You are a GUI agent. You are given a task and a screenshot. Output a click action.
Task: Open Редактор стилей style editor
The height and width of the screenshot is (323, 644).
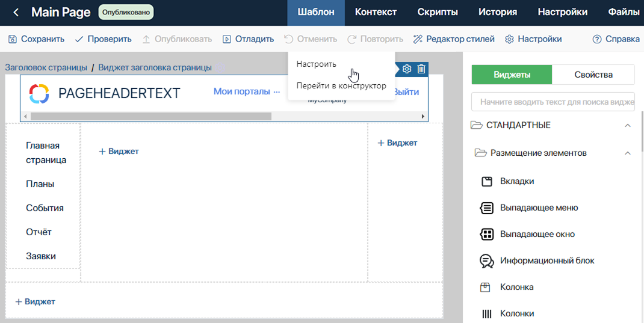454,39
